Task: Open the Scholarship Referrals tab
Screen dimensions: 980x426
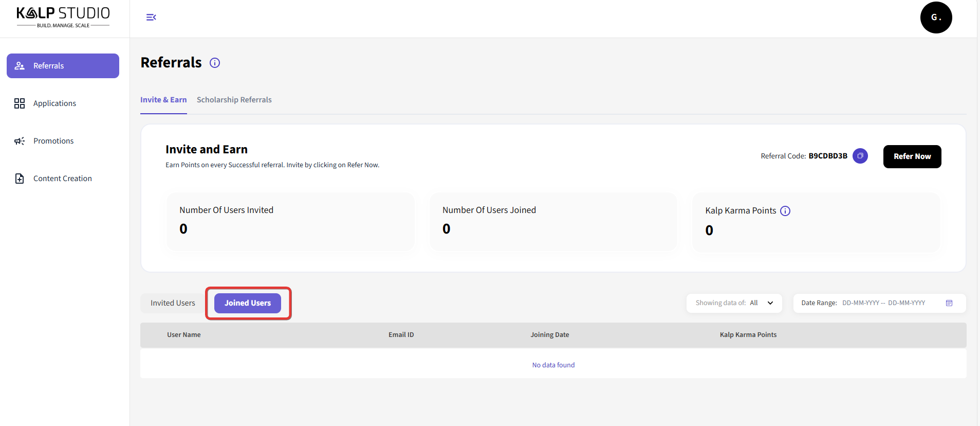Action: coord(234,100)
